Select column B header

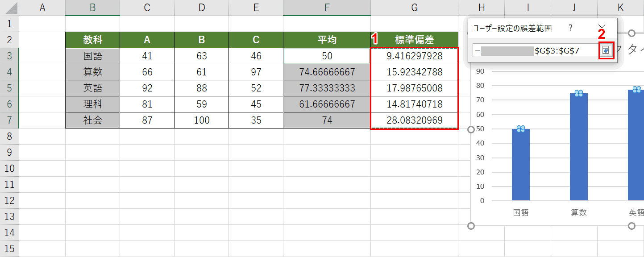coord(92,8)
